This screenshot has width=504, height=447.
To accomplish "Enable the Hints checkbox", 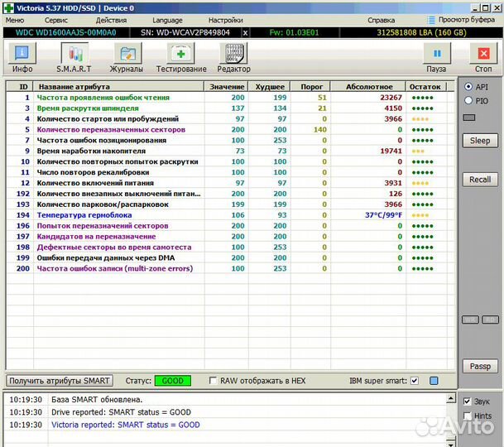I will point(468,416).
